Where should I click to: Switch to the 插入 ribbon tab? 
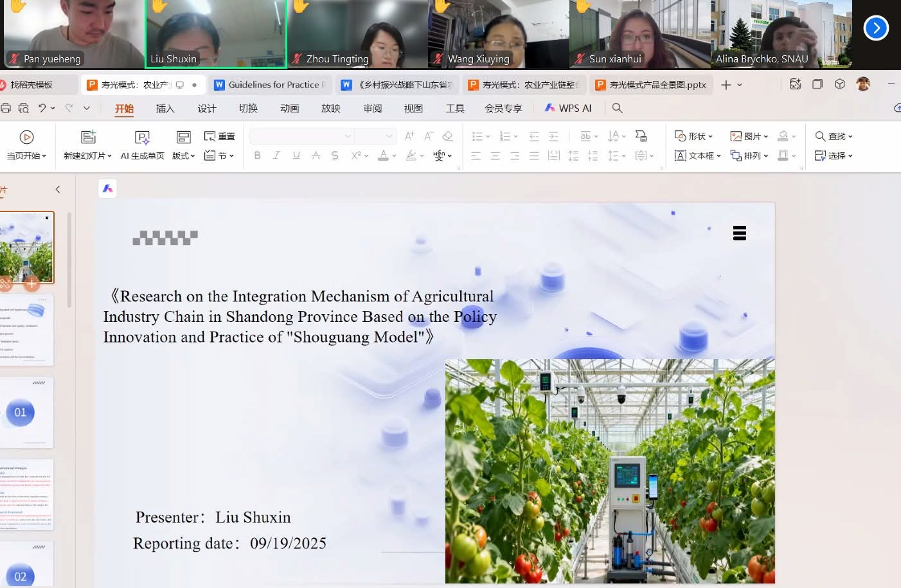[165, 109]
